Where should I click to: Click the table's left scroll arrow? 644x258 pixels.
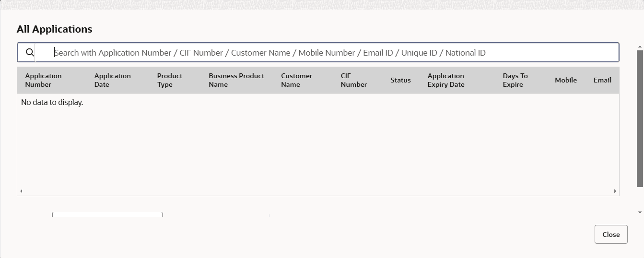tap(21, 191)
